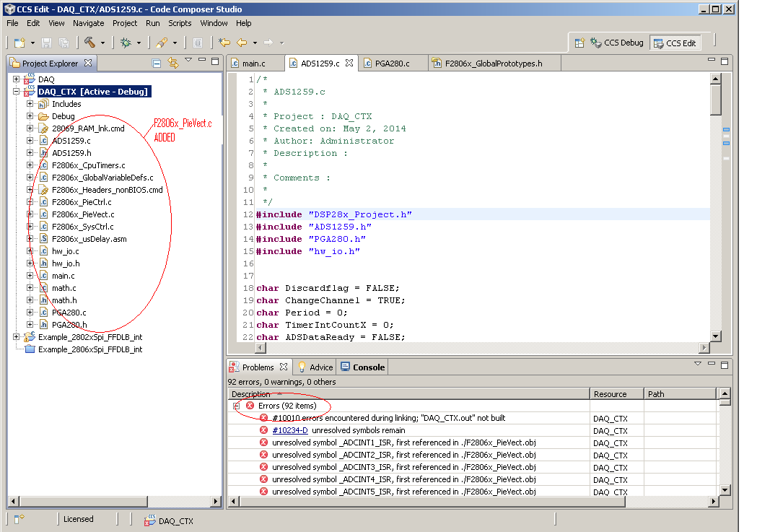Collapse the Errors (92 items) group
This screenshot has width=757, height=532.
[236, 406]
